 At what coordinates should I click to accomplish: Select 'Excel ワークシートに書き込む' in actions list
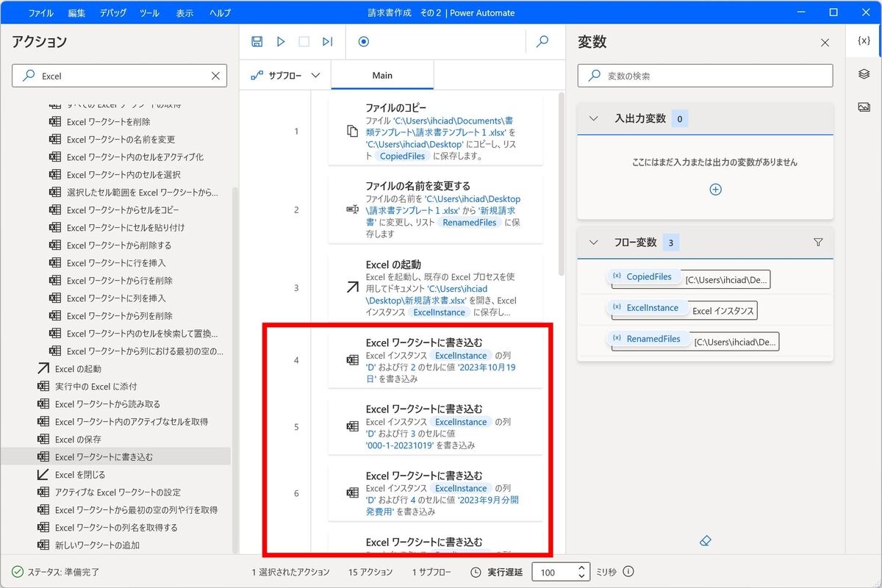(104, 457)
